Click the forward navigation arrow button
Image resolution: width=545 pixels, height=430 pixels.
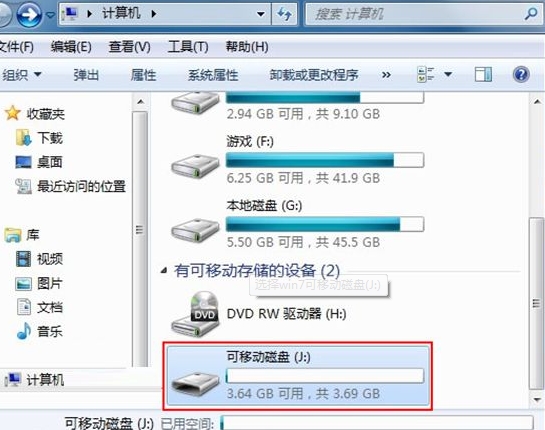(x=29, y=14)
